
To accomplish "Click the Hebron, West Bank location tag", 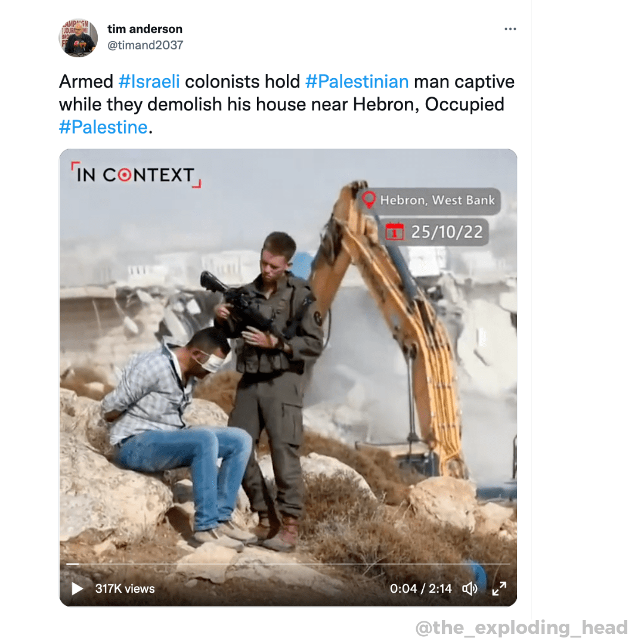I will pyautogui.click(x=429, y=201).
